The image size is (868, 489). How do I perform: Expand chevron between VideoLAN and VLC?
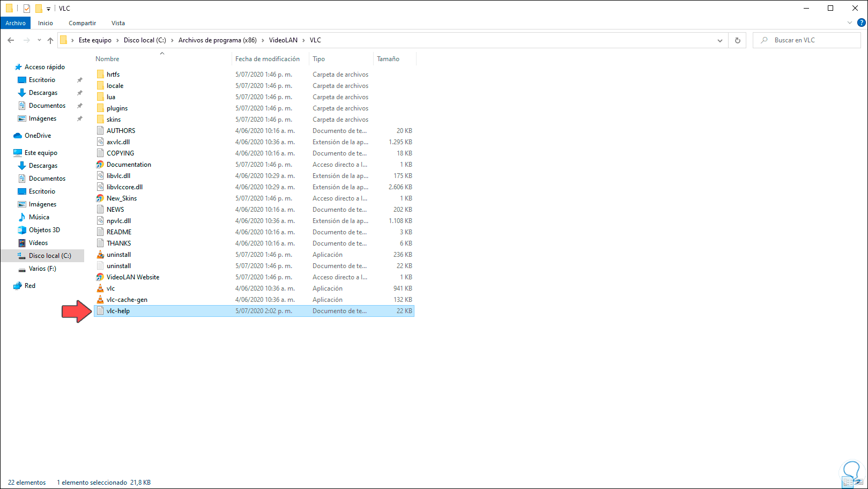[x=303, y=40]
